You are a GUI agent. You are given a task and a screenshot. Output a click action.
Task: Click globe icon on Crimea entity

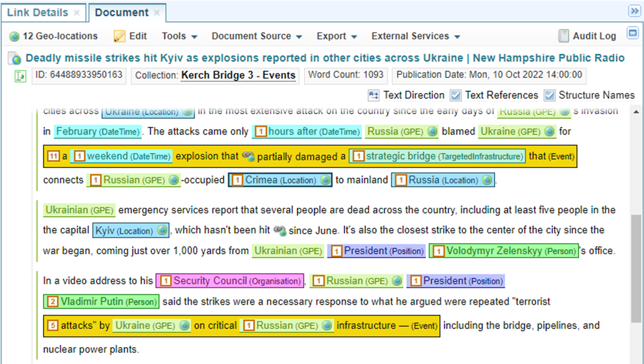[324, 180]
